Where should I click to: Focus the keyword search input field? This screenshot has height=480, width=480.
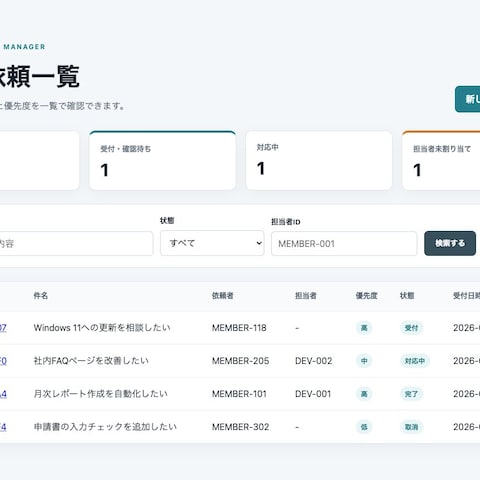(x=76, y=244)
